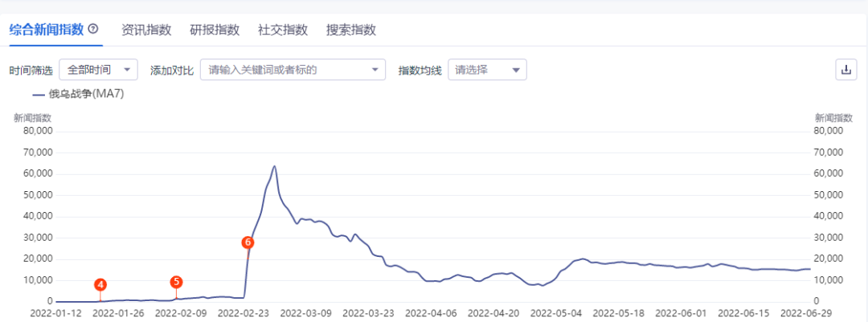
Task: Click the 2022-06-15 axis date
Action: pos(743,312)
